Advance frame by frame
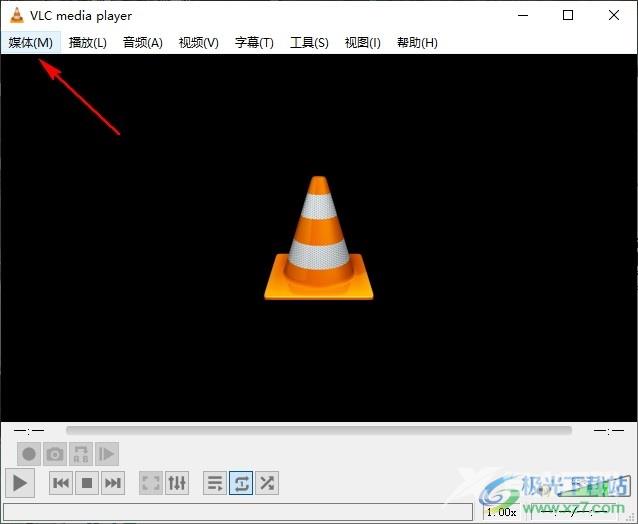This screenshot has height=524, width=638. pyautogui.click(x=107, y=454)
